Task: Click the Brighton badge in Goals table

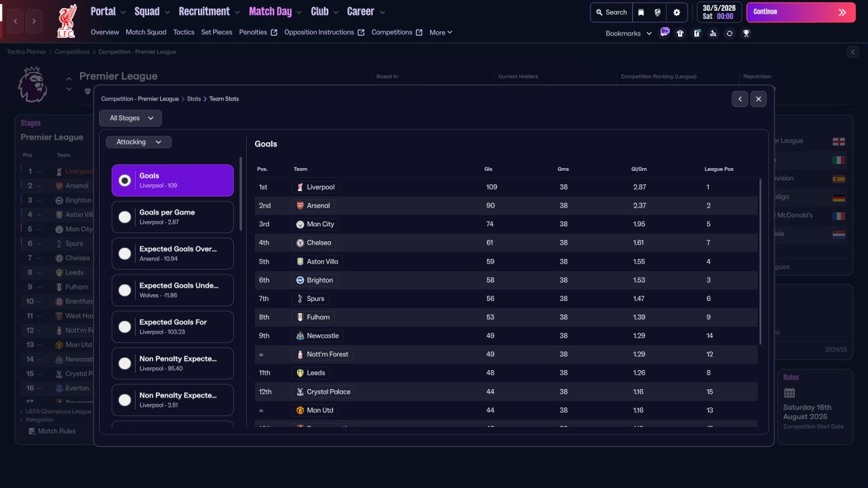Action: point(300,280)
